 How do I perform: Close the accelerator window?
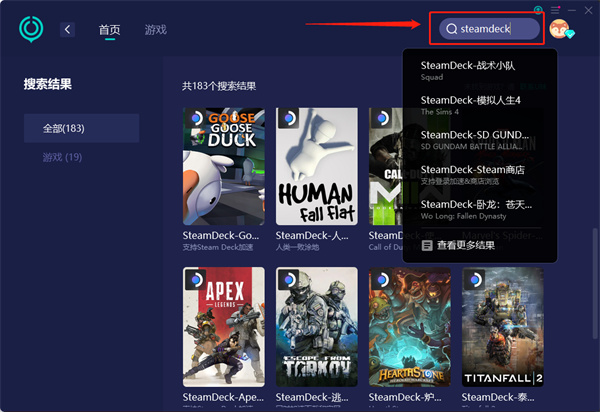pyautogui.click(x=589, y=10)
